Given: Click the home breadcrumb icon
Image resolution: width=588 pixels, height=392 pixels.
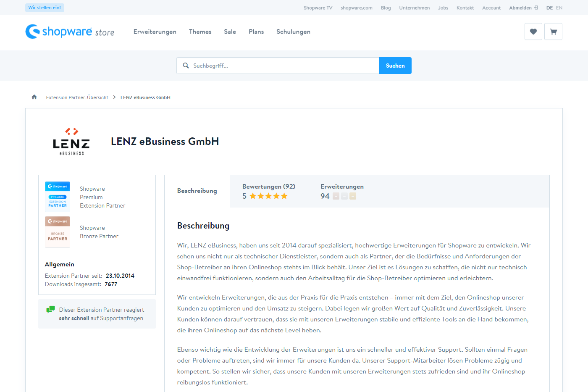Looking at the screenshot, I should 34,97.
